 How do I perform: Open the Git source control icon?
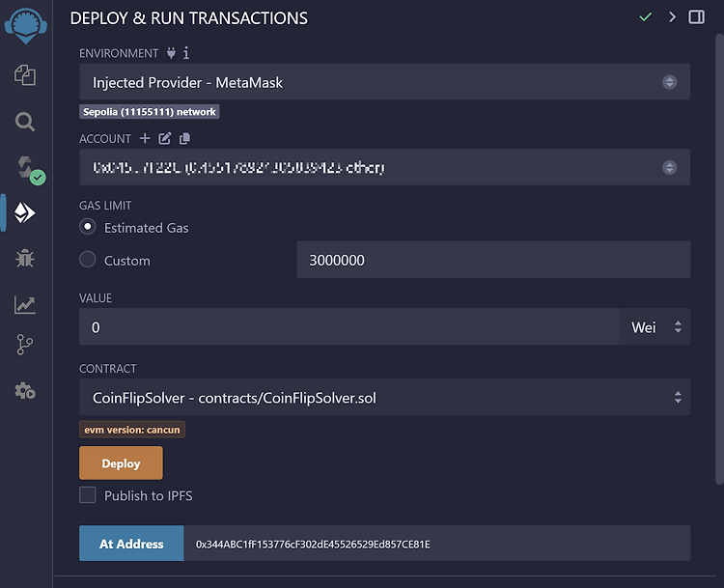click(x=25, y=345)
